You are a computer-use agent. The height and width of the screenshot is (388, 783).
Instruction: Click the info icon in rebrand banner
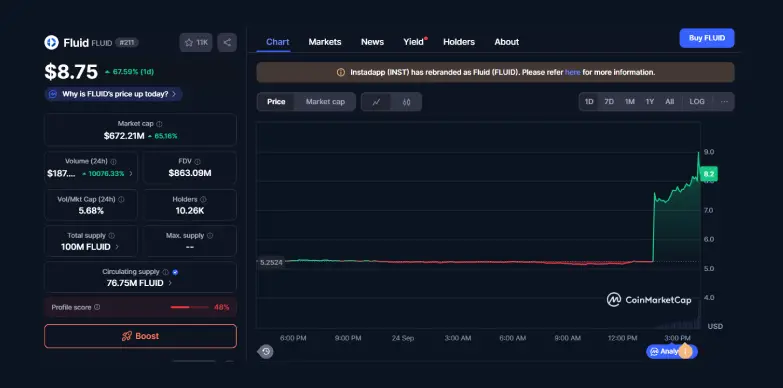click(x=341, y=72)
